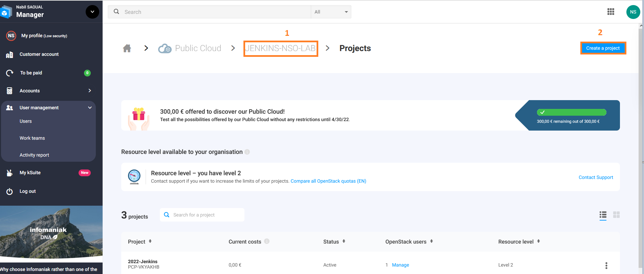Sort table by Resource level column
Screen dimensions: 644x274
click(x=519, y=242)
